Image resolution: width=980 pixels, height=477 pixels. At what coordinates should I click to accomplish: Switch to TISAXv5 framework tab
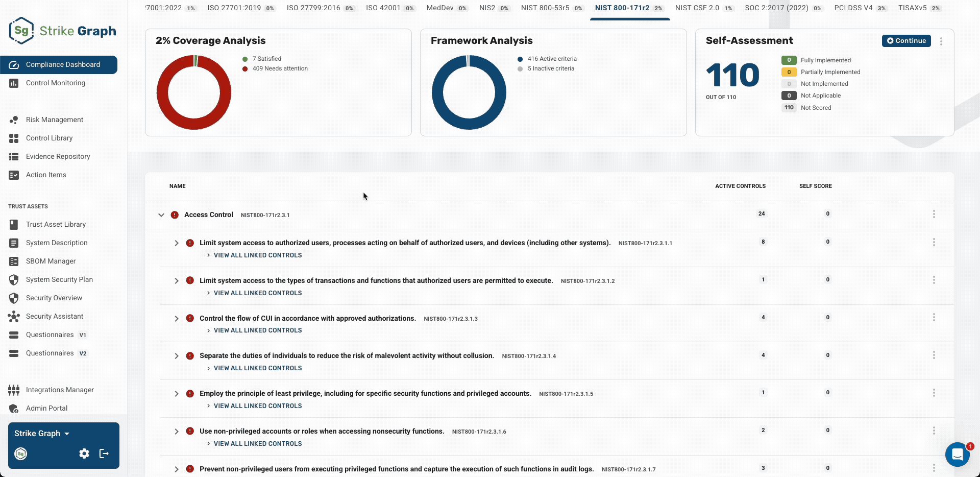click(x=919, y=8)
